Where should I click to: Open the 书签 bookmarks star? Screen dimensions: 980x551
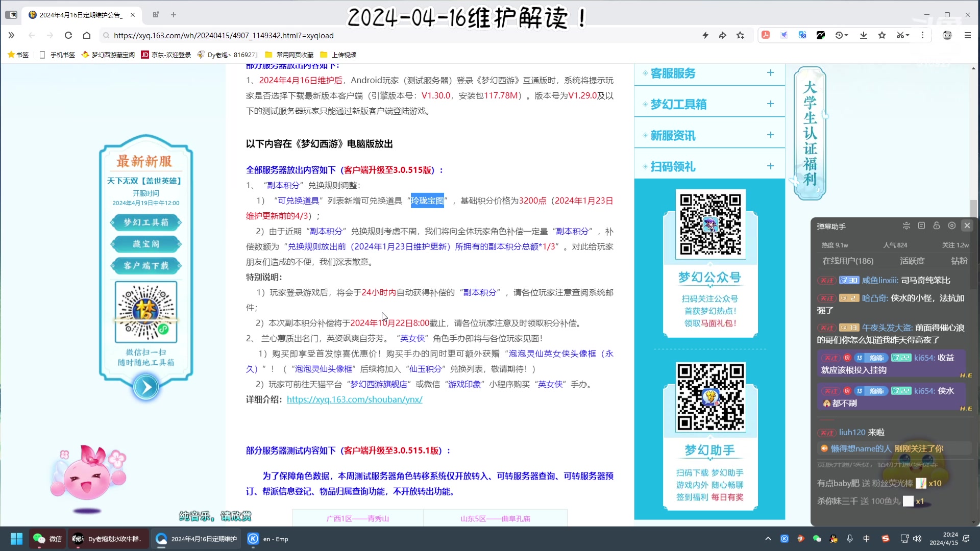[18, 55]
